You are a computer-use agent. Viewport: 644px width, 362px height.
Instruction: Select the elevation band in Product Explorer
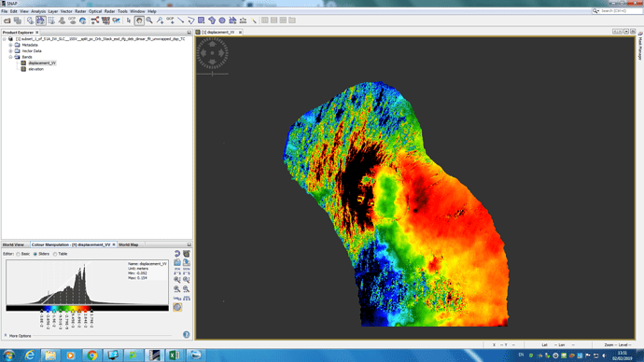[36, 69]
